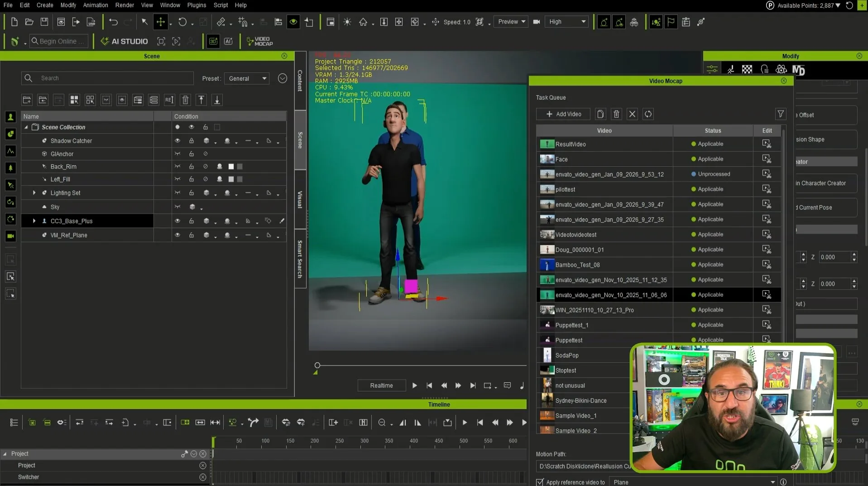Open edit icon for the Face video row
Screen dimensions: 868x486
tap(767, 159)
